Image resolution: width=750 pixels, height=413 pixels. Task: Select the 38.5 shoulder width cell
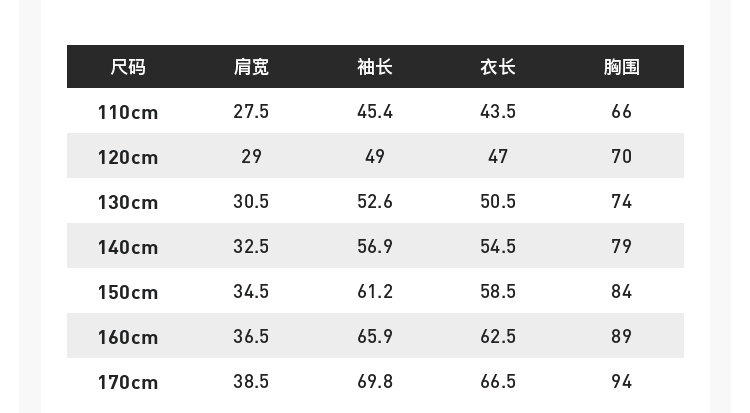point(251,381)
